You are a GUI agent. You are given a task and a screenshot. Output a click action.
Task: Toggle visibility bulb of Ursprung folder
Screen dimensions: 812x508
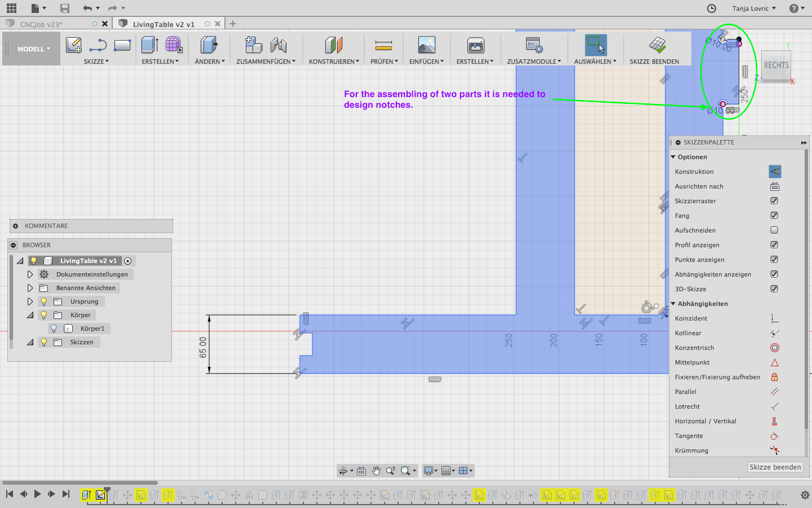tap(43, 301)
